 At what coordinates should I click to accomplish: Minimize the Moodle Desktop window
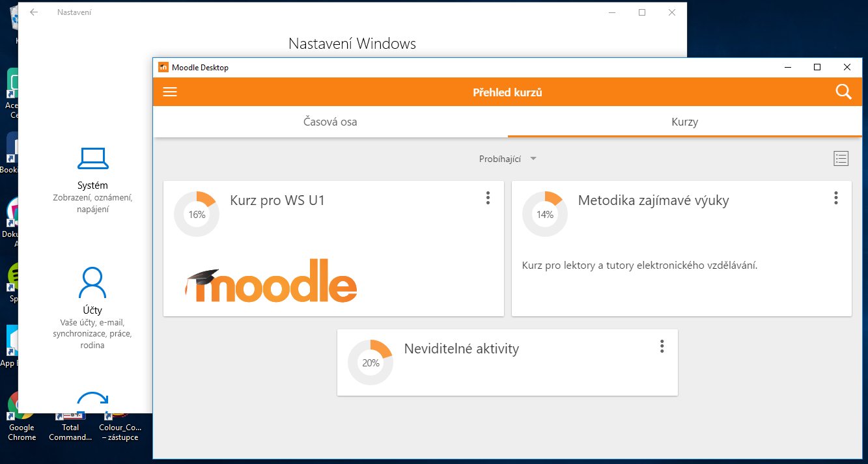pos(788,67)
